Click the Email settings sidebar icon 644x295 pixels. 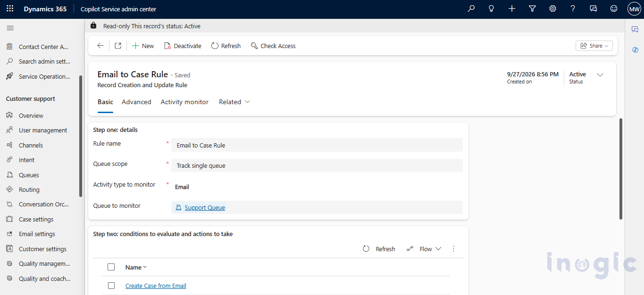(x=9, y=234)
